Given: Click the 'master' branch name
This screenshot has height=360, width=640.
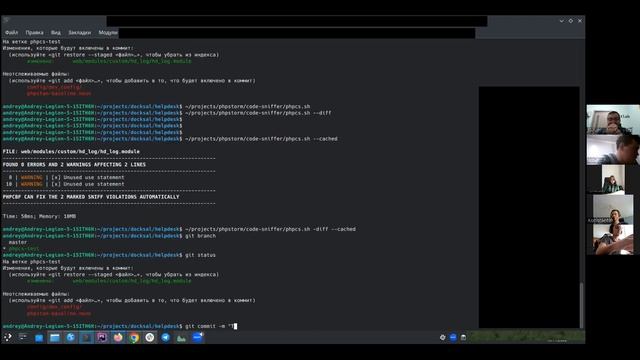Looking at the screenshot, I should [x=18, y=242].
